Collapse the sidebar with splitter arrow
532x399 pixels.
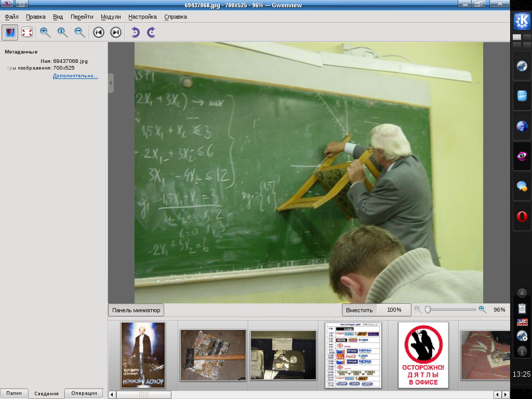(111, 83)
